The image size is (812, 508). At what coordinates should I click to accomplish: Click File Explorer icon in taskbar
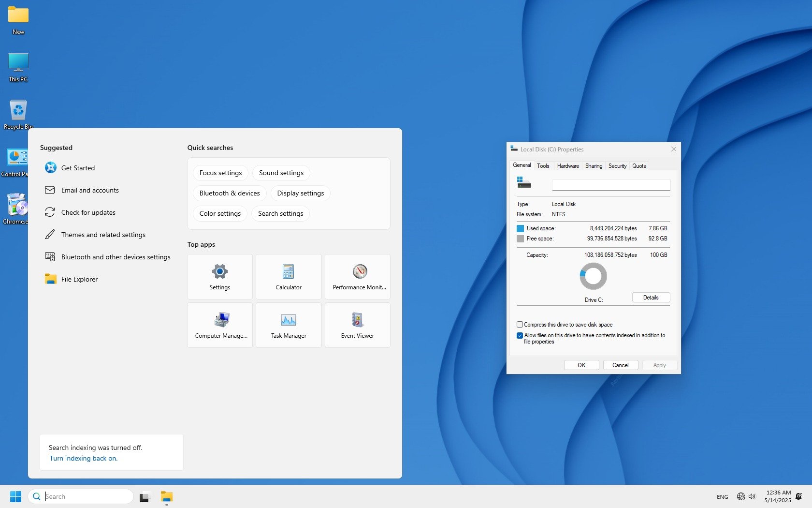pyautogui.click(x=167, y=497)
